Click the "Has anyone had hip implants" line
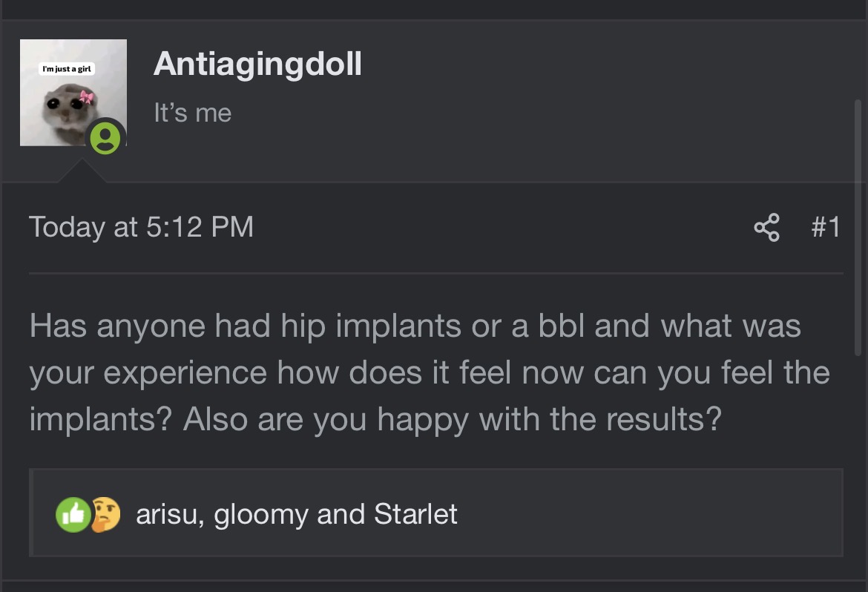Screen dimensions: 868x592 pos(415,326)
